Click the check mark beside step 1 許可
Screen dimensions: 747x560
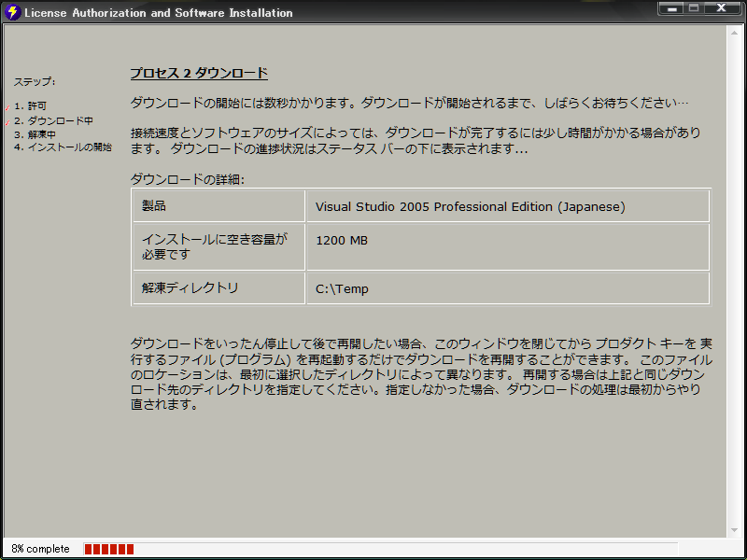click(x=7, y=108)
